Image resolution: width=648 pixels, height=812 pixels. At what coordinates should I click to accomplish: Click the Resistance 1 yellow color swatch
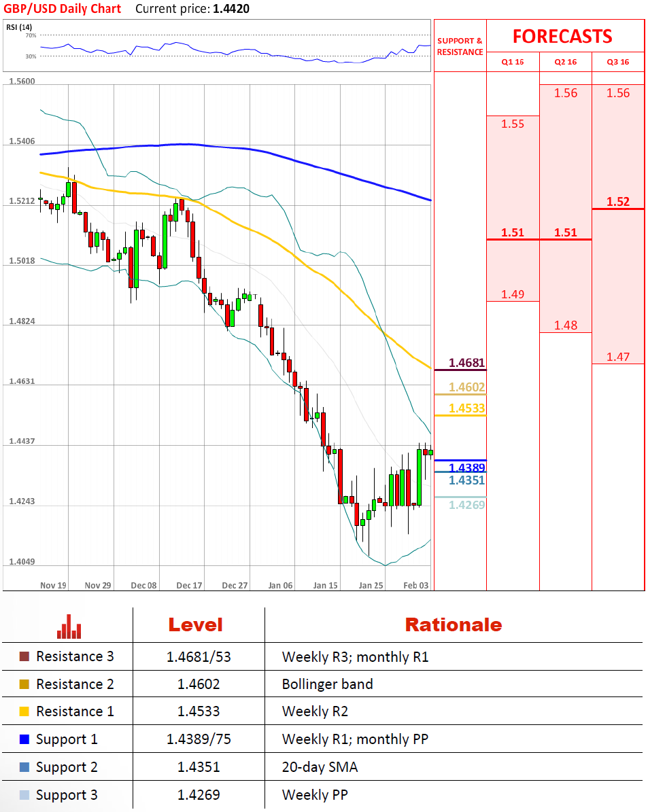24,711
